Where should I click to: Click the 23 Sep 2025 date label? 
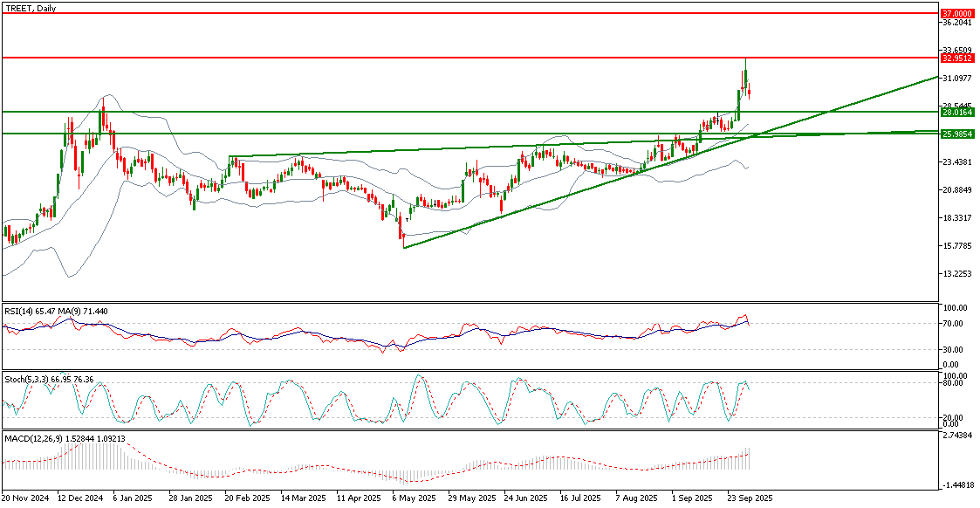point(750,498)
